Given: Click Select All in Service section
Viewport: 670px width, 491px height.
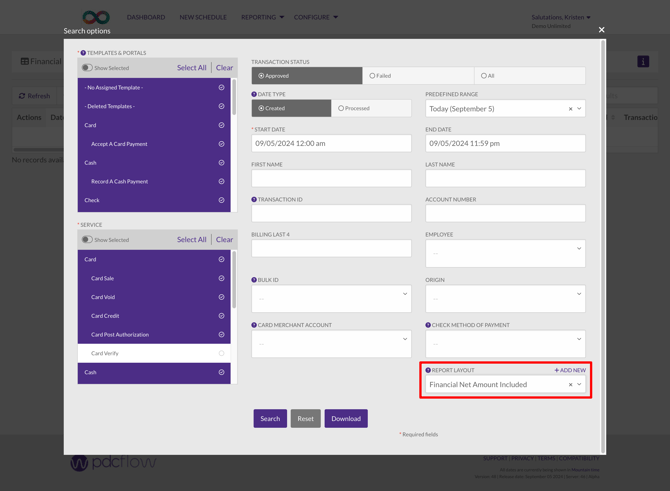Looking at the screenshot, I should click(x=191, y=239).
